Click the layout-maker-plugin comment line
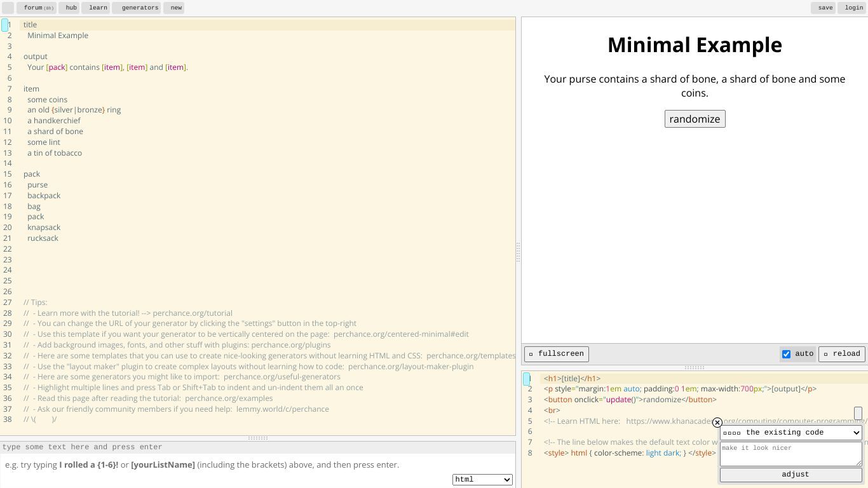The width and height of the screenshot is (868, 488). point(248,367)
